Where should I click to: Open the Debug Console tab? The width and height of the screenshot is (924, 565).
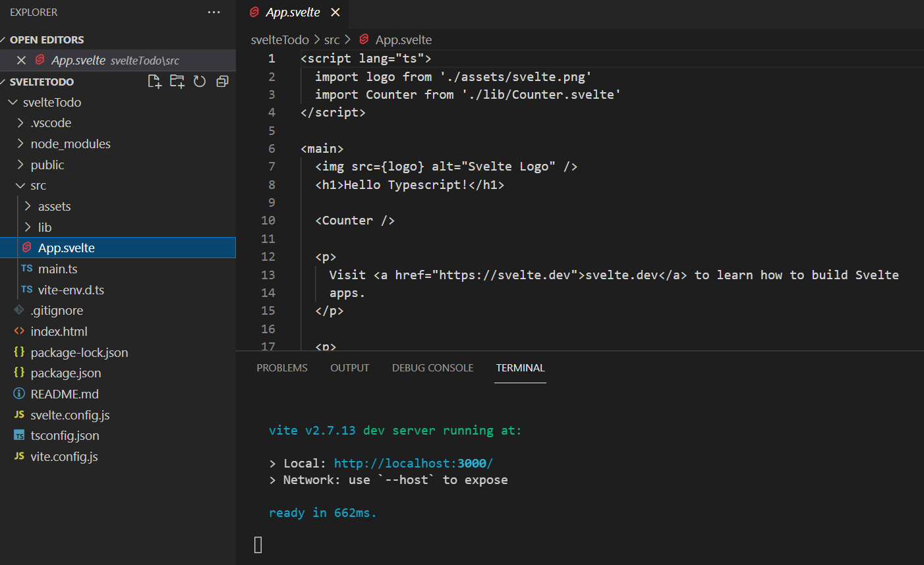[x=433, y=368]
